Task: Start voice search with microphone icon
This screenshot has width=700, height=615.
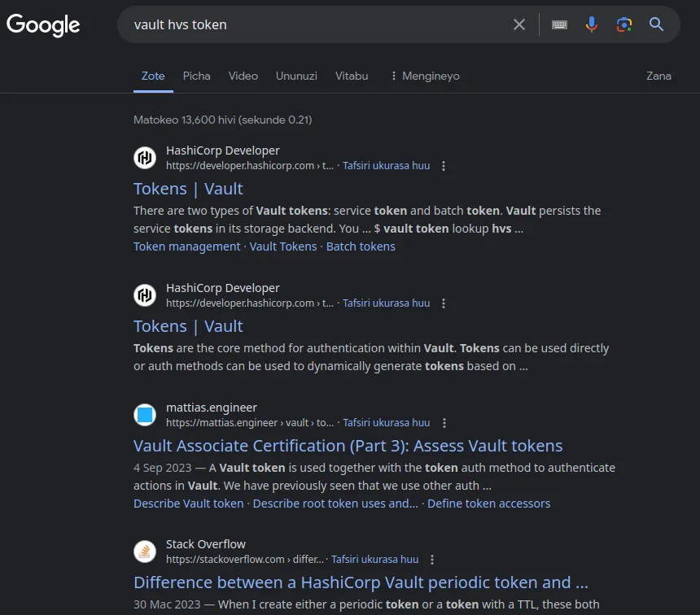Action: [592, 24]
